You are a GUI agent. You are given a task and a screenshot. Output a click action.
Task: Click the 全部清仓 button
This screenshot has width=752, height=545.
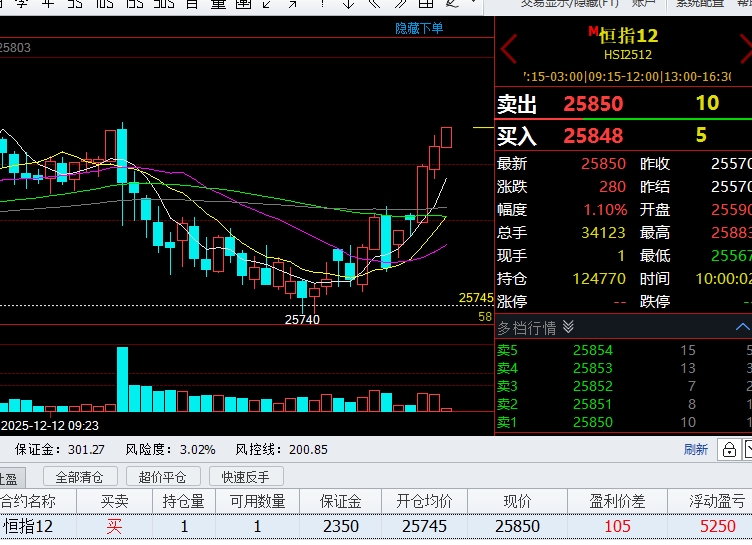[x=80, y=476]
